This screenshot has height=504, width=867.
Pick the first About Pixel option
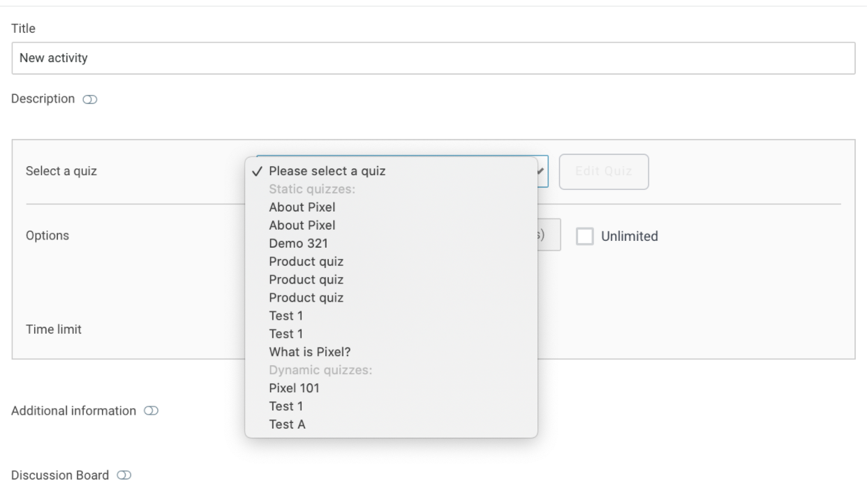point(302,207)
